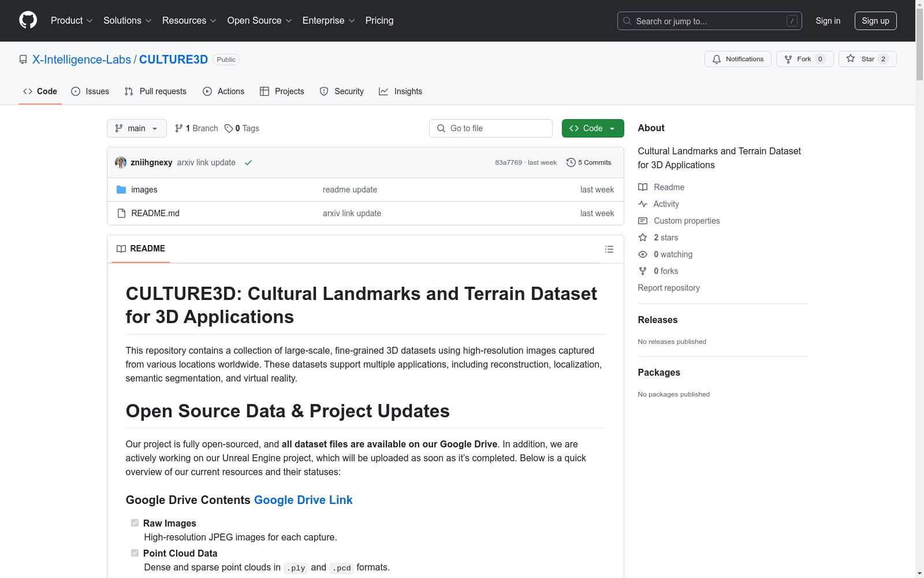Expand the Solutions menu
The height and width of the screenshot is (578, 924).
[x=128, y=21]
